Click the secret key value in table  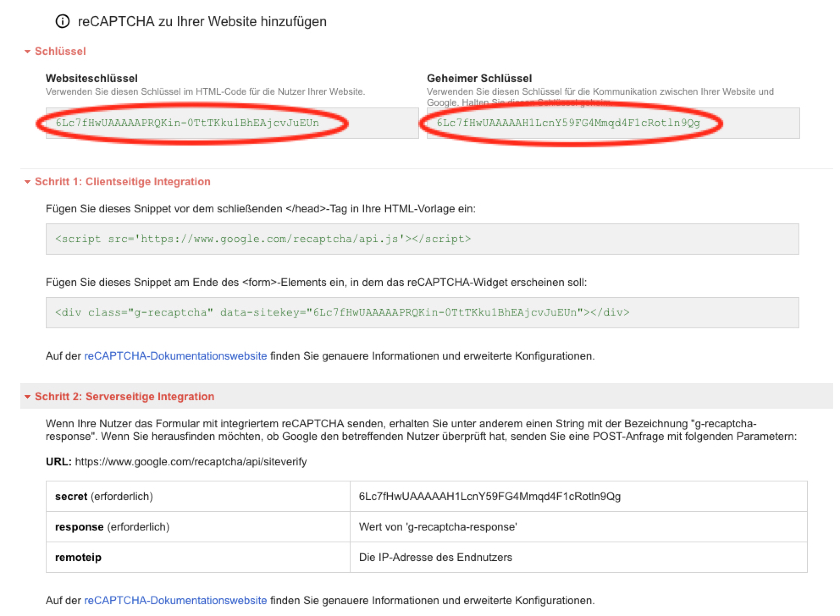point(489,496)
